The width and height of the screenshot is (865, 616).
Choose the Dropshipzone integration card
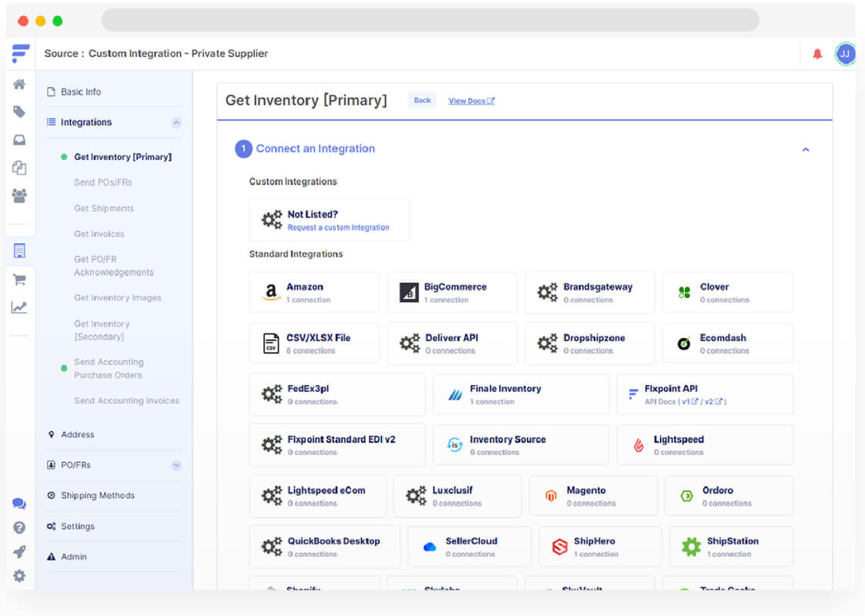(590, 343)
